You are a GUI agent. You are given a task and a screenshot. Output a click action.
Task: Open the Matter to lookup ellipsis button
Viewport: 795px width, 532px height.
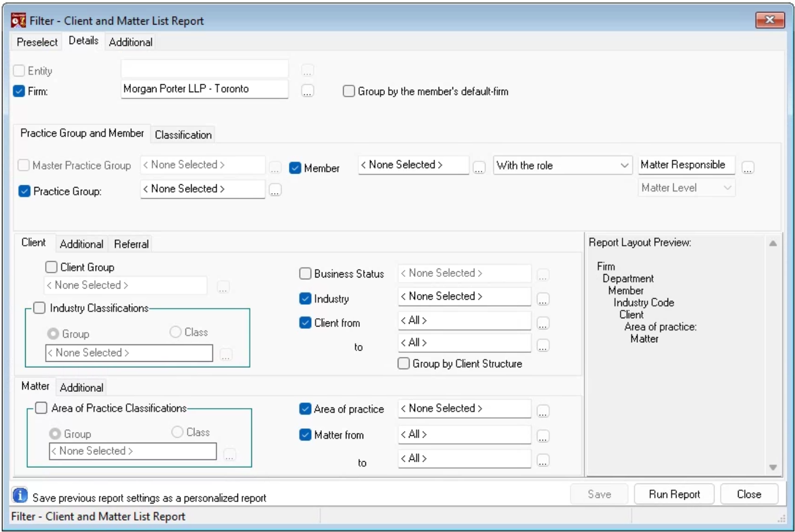[542, 461]
